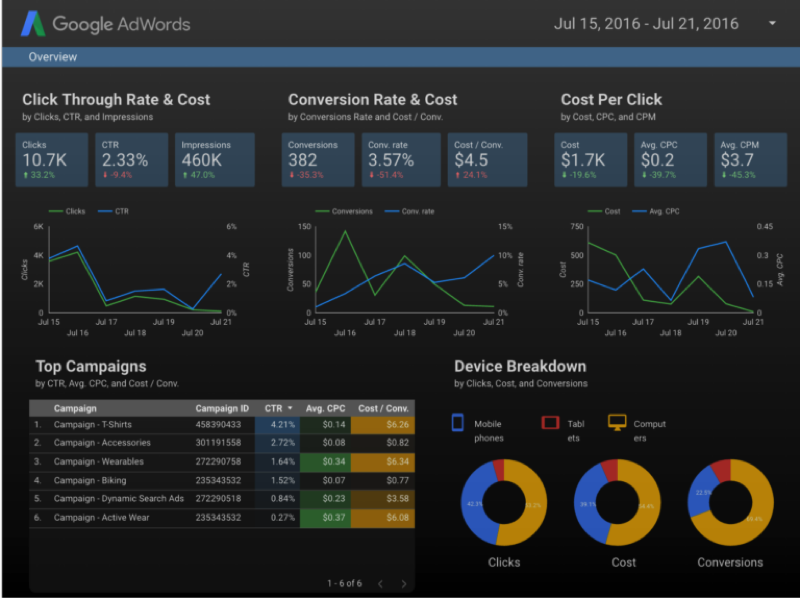Sort by the CTR column header
The width and height of the screenshot is (800, 598).
(x=277, y=408)
